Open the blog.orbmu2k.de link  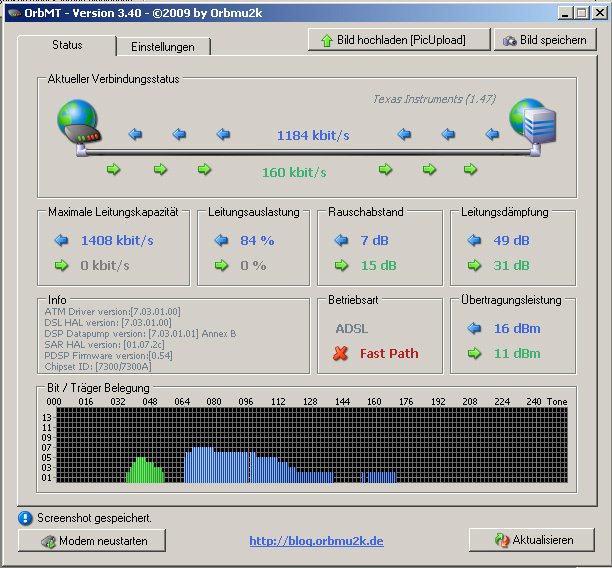[317, 541]
